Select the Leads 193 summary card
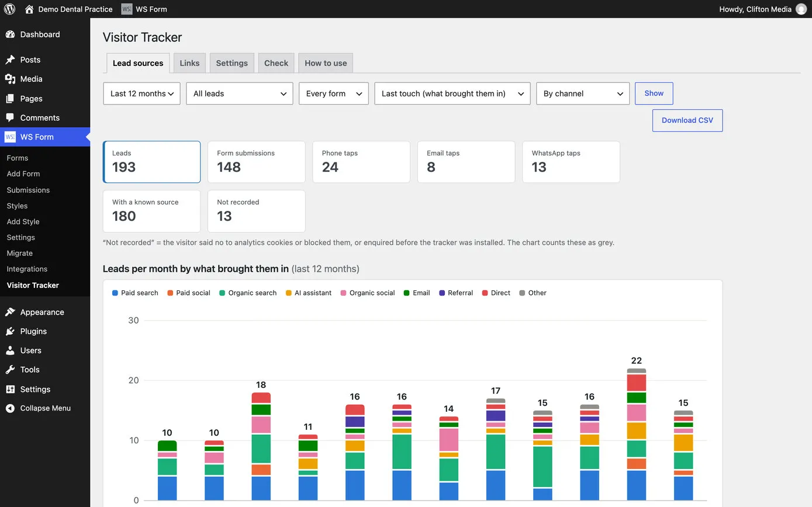The image size is (812, 507). pyautogui.click(x=151, y=162)
